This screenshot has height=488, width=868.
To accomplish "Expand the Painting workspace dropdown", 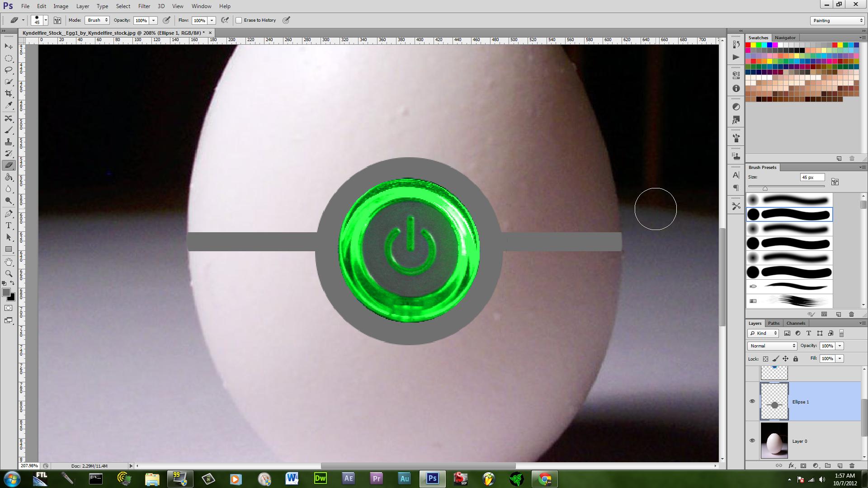I will (x=837, y=21).
